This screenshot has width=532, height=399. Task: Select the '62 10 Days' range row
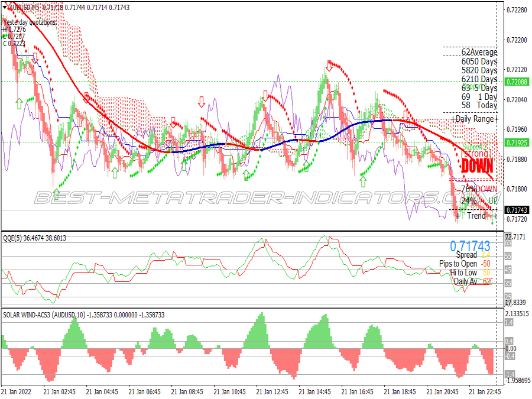point(479,79)
